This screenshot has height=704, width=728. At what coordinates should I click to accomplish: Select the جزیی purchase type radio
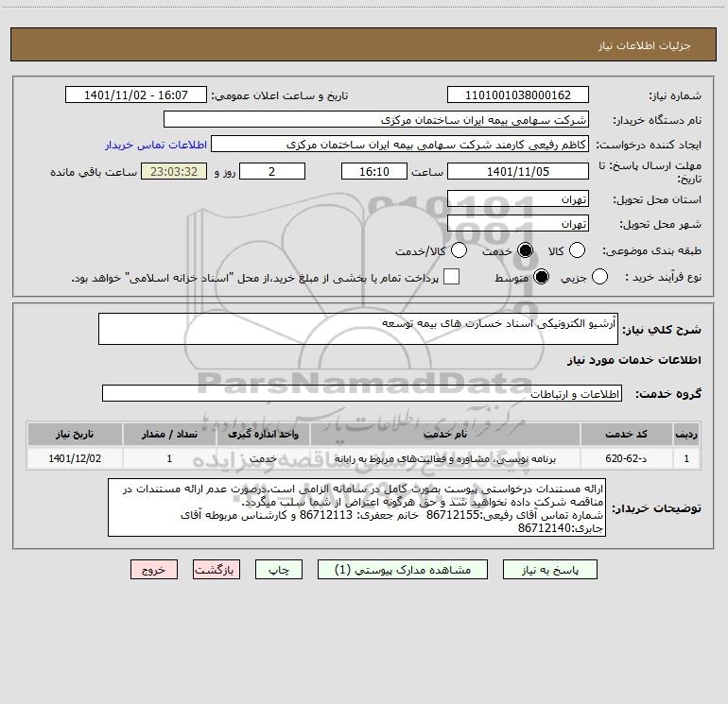click(x=599, y=277)
